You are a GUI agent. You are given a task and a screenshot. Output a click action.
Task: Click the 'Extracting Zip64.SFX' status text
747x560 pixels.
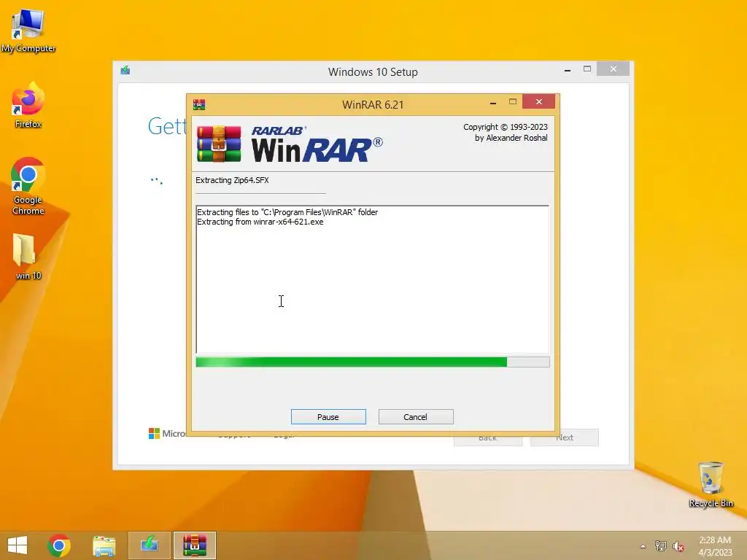[232, 181]
